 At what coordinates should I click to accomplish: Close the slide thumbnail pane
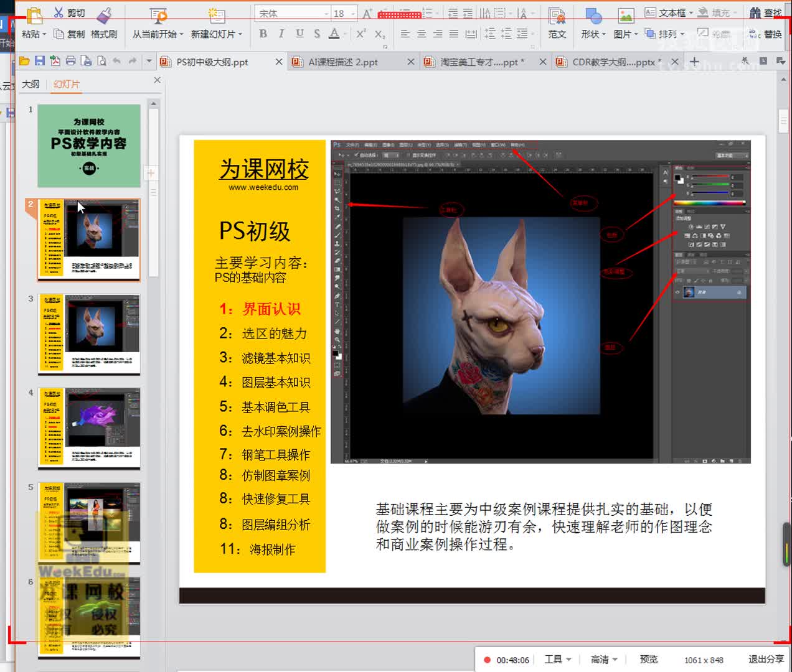point(157,80)
